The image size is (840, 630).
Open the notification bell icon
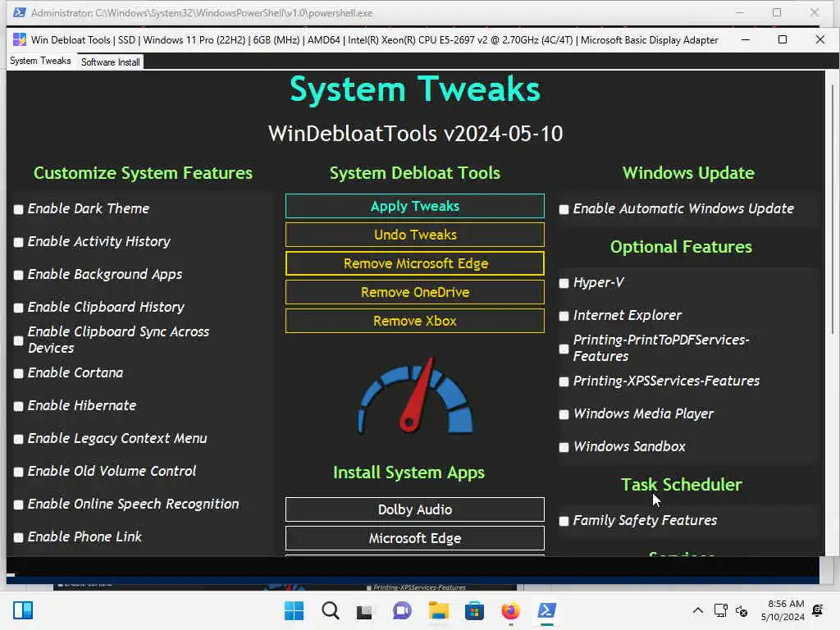818,610
